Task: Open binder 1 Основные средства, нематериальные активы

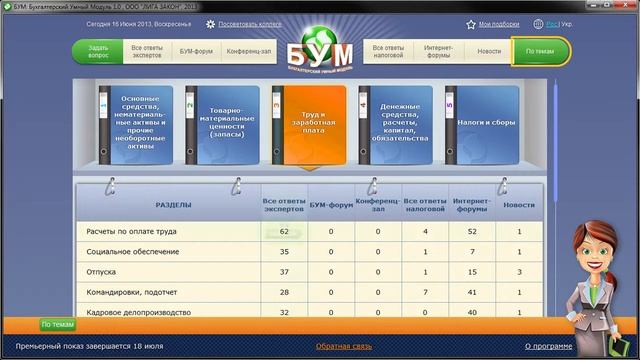Action: point(136,124)
